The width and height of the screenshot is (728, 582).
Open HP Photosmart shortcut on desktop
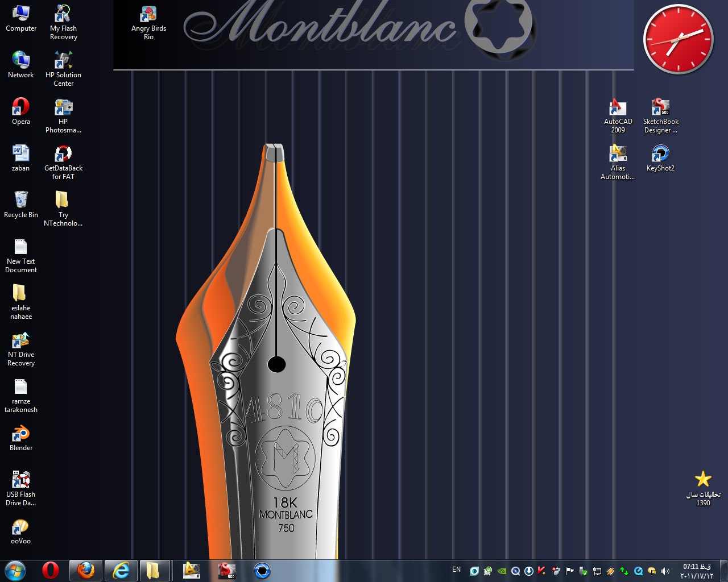(x=63, y=116)
